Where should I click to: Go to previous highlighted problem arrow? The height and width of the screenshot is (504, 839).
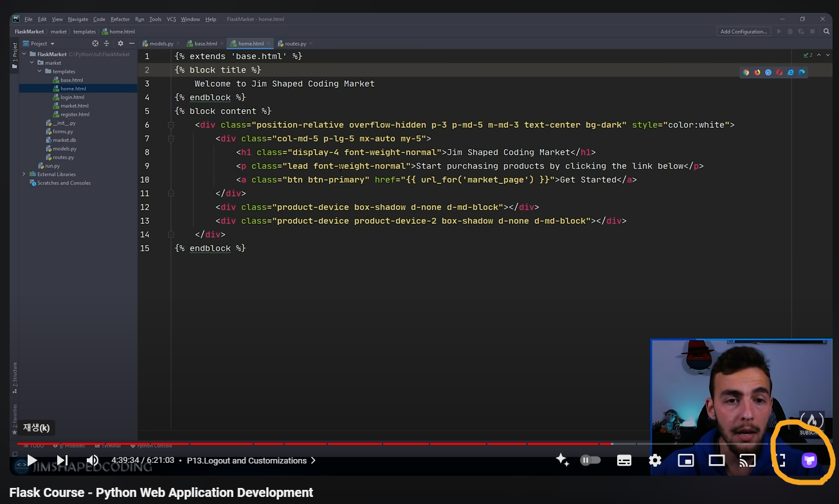(x=818, y=55)
